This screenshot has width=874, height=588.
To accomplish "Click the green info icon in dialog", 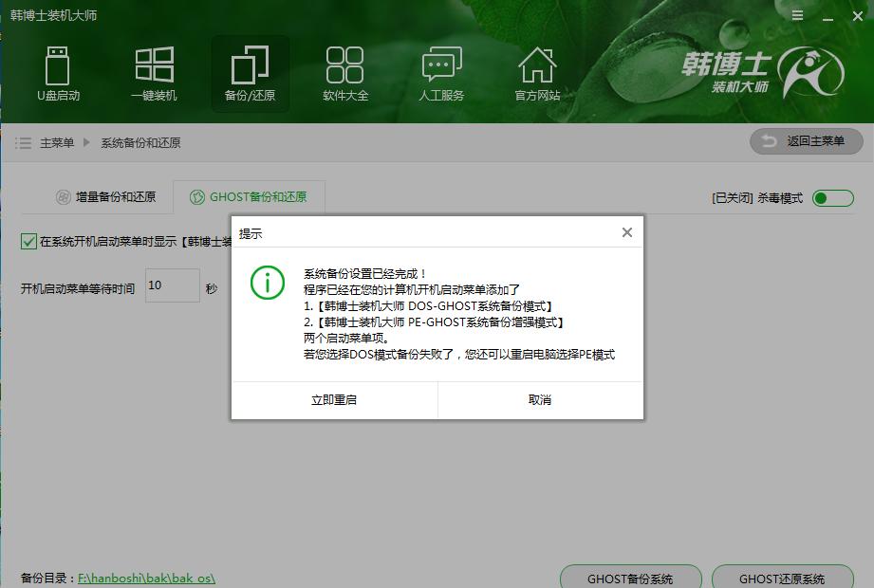I will click(x=268, y=283).
